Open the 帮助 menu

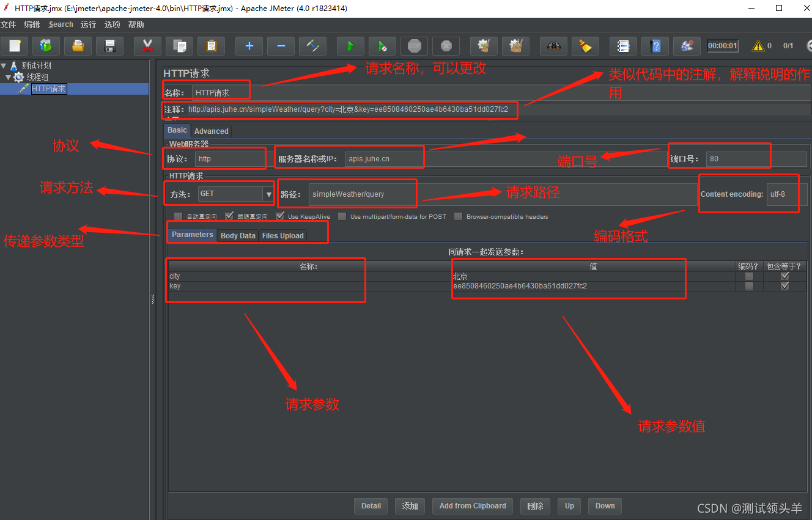coord(136,24)
